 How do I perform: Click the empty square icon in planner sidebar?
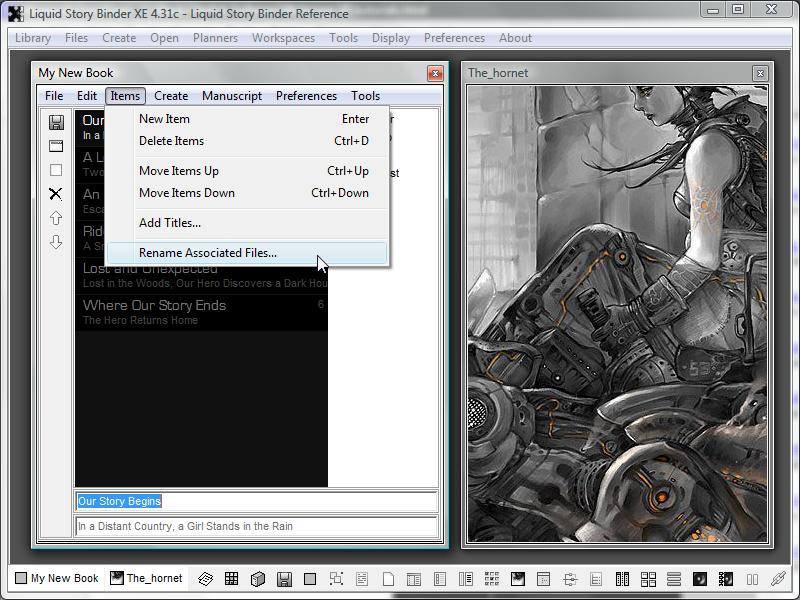point(56,170)
